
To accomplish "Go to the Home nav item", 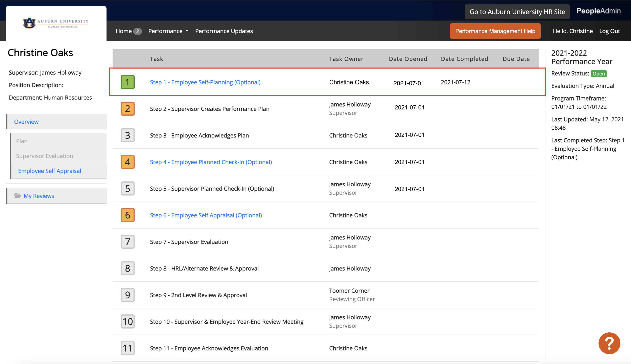I will [124, 31].
